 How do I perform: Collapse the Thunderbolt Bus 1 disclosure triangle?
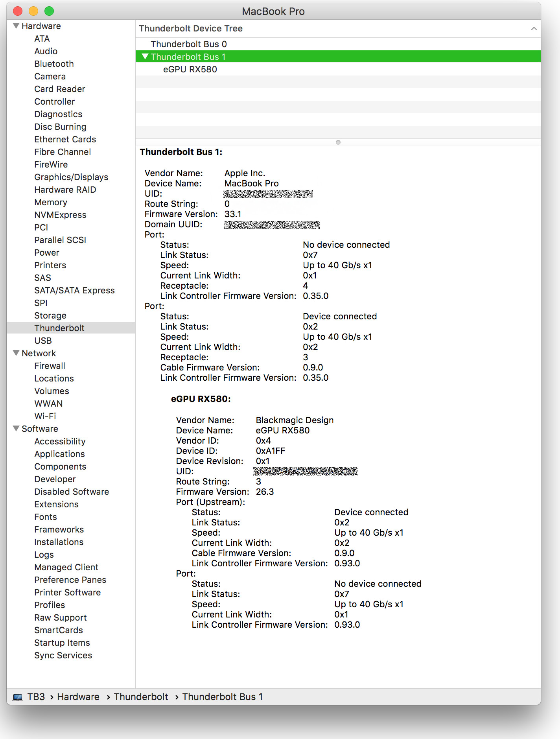[145, 57]
